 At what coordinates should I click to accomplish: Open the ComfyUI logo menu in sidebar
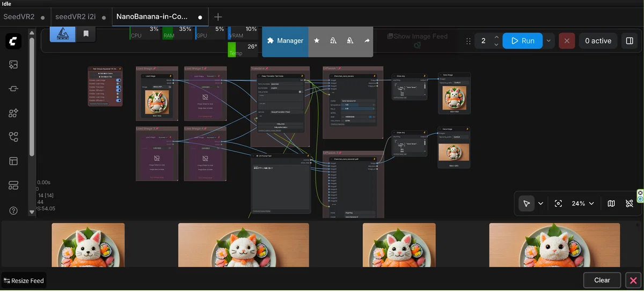coord(13,41)
